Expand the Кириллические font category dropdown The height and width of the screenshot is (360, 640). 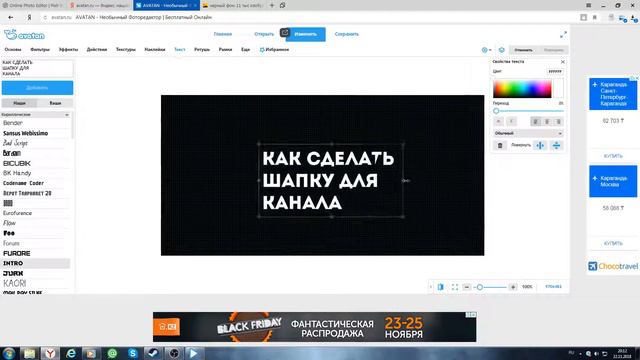[x=36, y=115]
